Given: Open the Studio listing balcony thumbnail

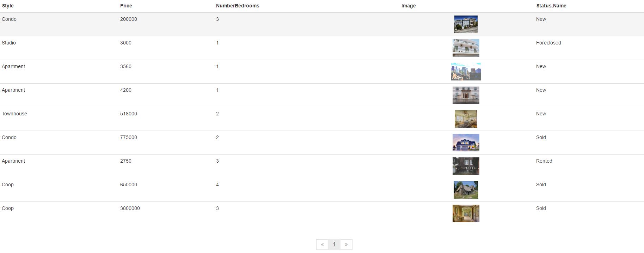Looking at the screenshot, I should click(466, 48).
